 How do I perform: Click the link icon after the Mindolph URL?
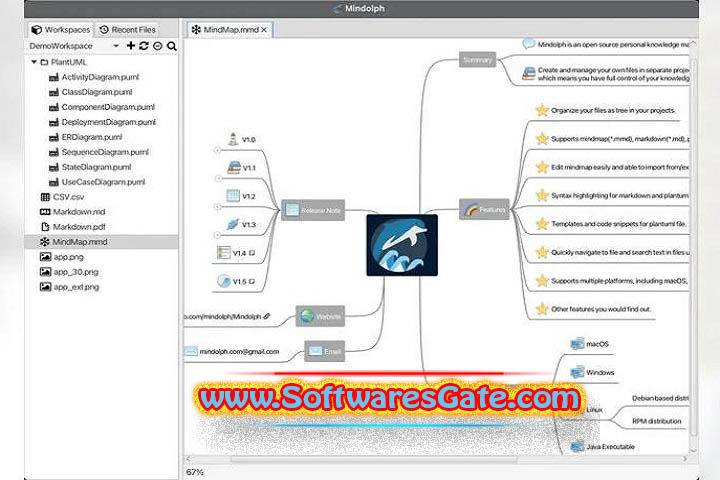(267, 316)
